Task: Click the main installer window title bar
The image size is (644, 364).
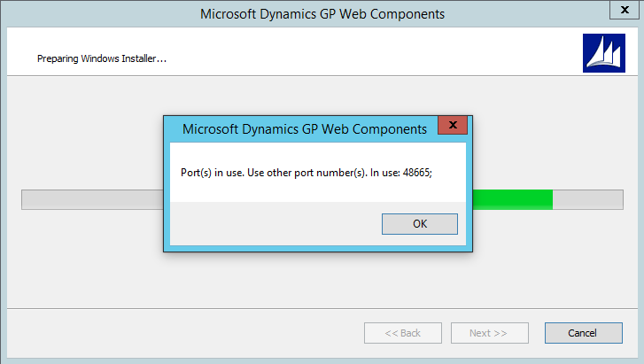Action: [x=322, y=13]
